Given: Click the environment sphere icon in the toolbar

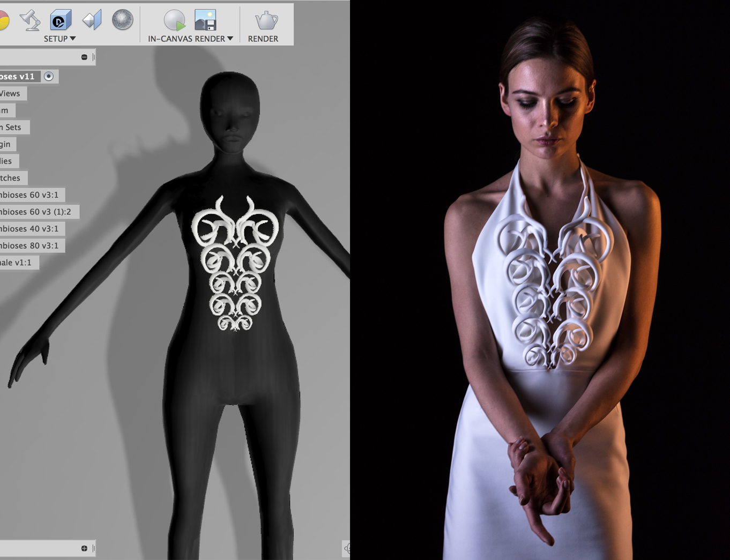Looking at the screenshot, I should point(122,19).
